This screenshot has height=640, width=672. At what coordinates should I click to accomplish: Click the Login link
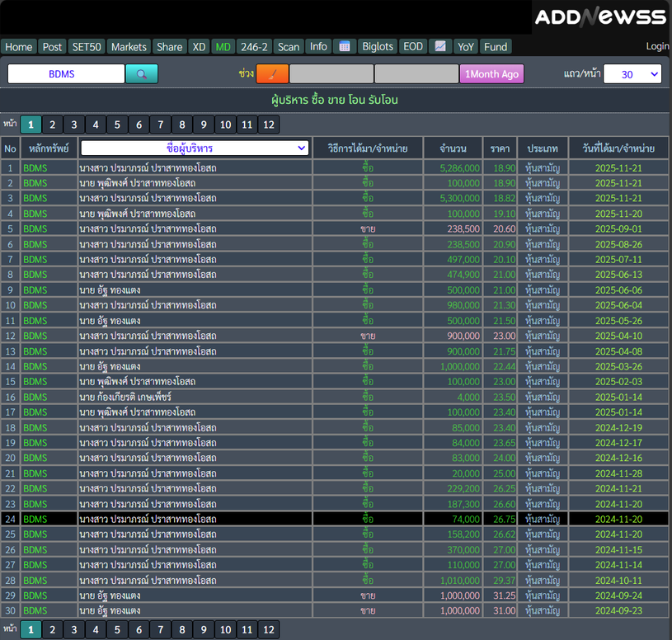point(657,47)
